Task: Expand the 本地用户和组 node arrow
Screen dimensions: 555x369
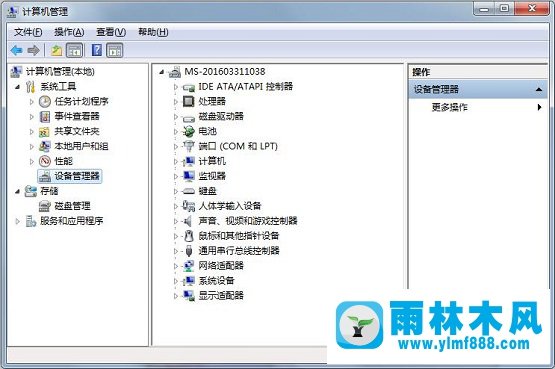Action: pyautogui.click(x=32, y=146)
